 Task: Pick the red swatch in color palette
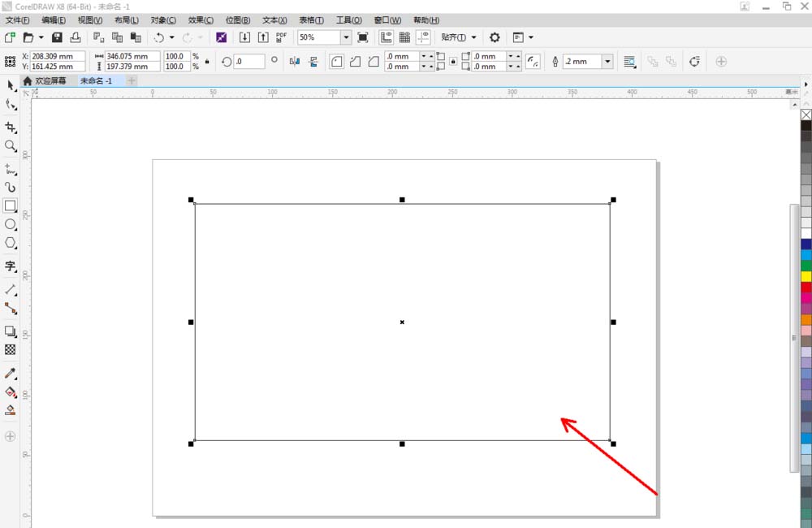coord(806,287)
